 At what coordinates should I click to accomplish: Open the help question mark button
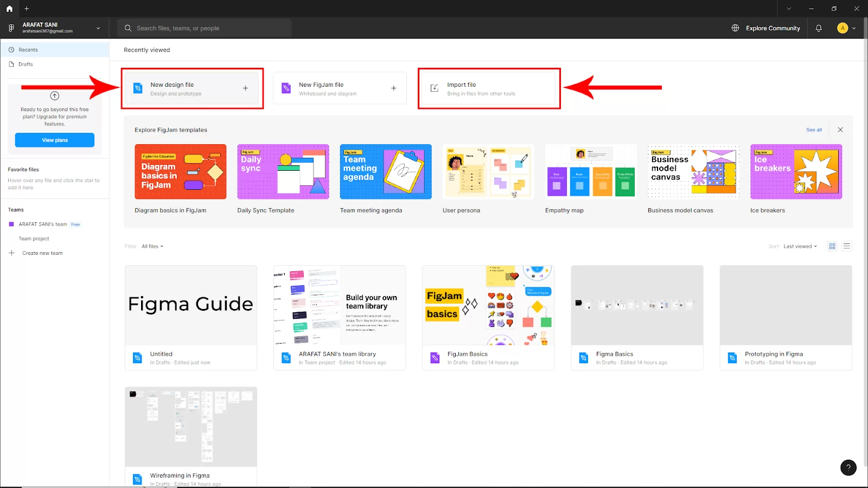point(848,467)
